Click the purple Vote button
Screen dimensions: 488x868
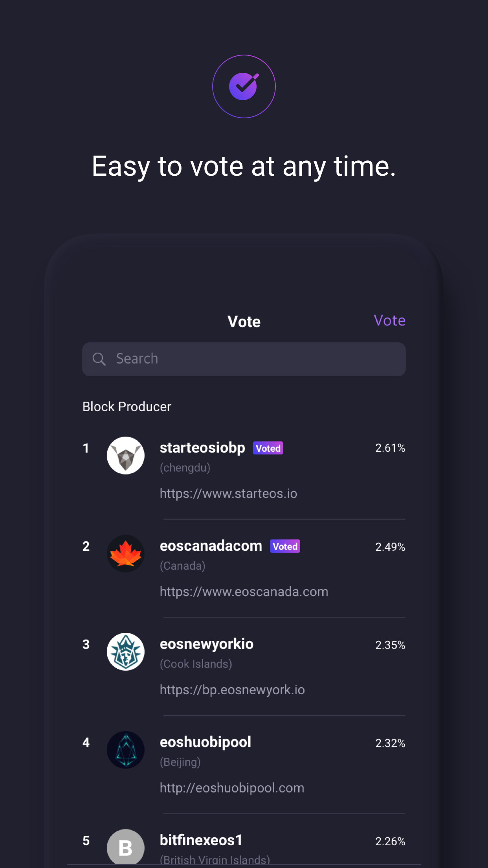389,320
